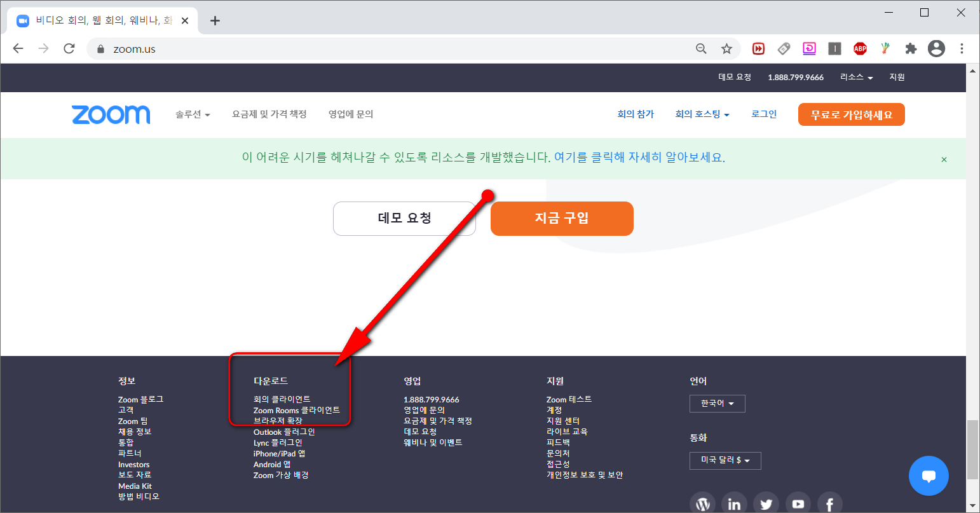Open a new tab with plus button
Screen dimensions: 980x513
pos(215,20)
